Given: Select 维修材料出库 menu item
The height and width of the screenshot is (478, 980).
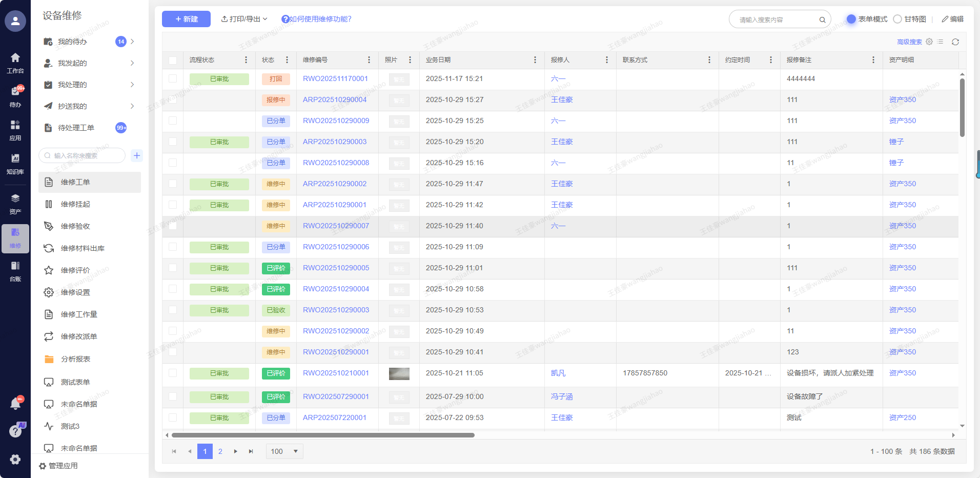Looking at the screenshot, I should coord(83,248).
